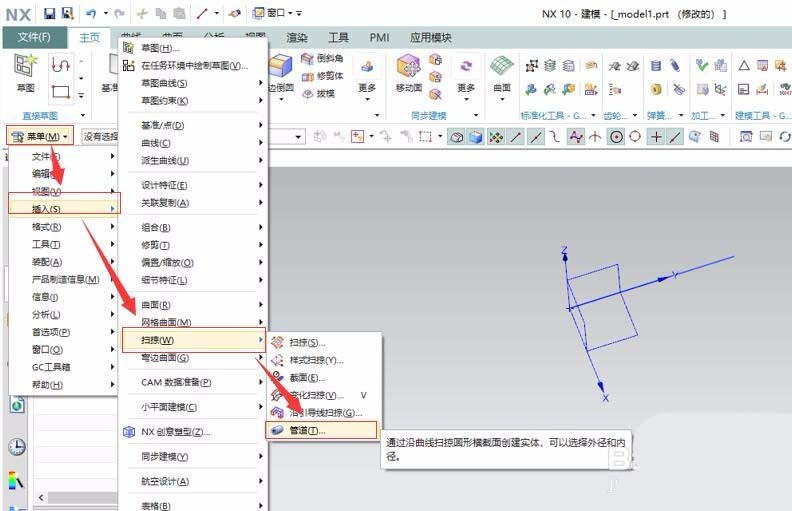The height and width of the screenshot is (511, 792).
Task: Click the dashed rectangle selection icon
Action: [425, 136]
